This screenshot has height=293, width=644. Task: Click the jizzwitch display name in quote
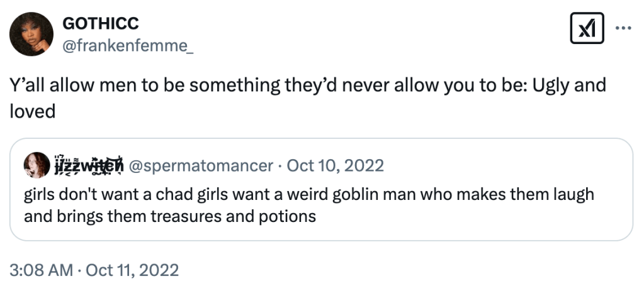tap(88, 165)
